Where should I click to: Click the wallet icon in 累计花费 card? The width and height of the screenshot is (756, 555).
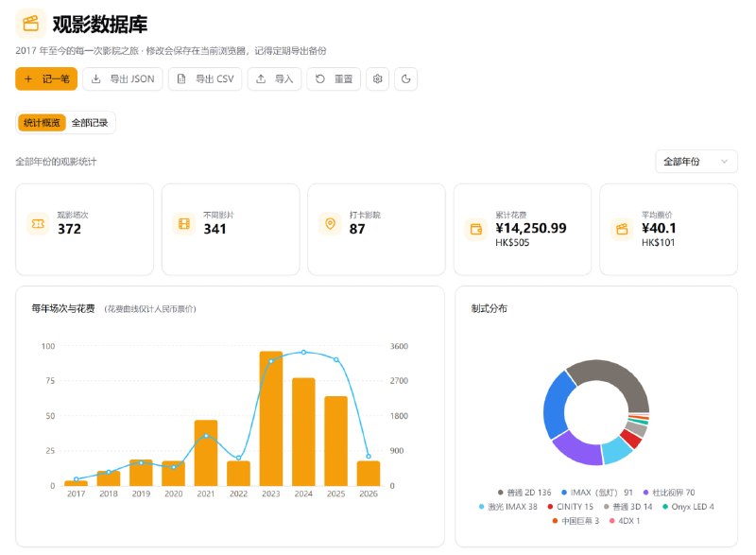[x=476, y=229]
